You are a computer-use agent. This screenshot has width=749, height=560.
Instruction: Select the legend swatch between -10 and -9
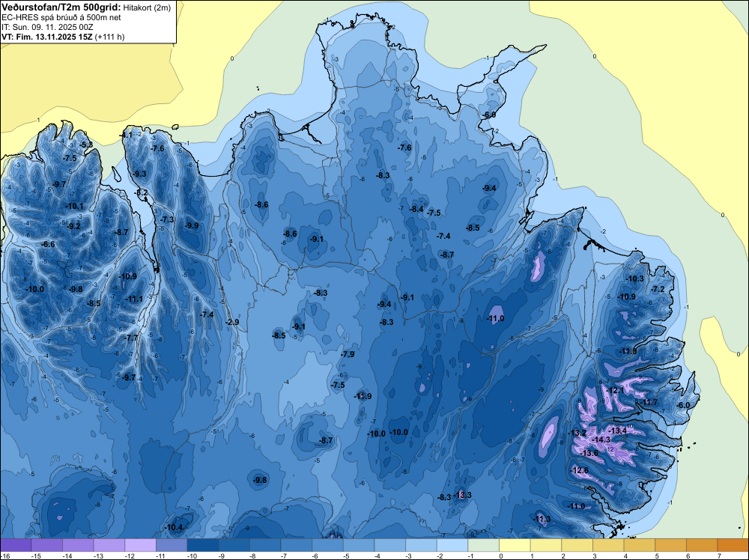203,545
